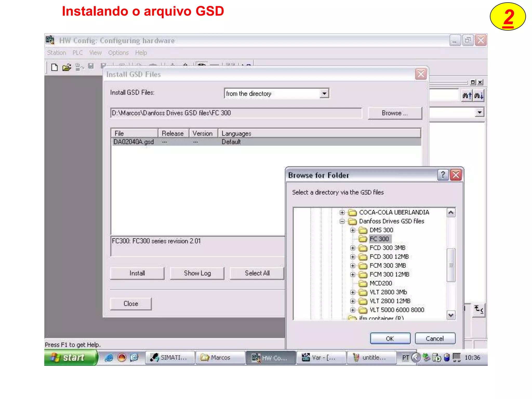The height and width of the screenshot is (399, 532).
Task: Expand the FCD 300 3MB folder node
Action: pyautogui.click(x=353, y=248)
